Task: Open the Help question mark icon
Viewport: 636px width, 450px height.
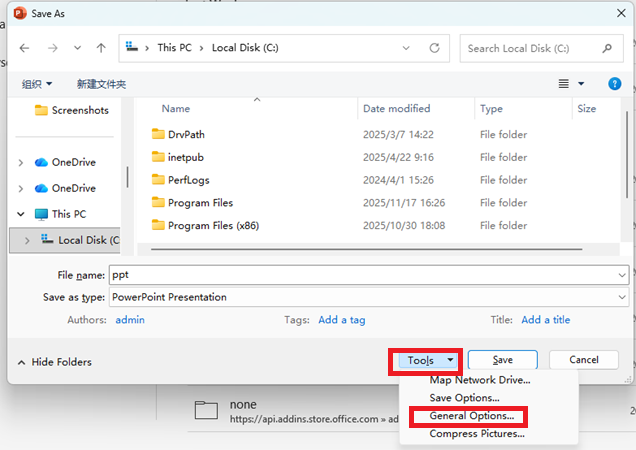Action: pos(615,84)
